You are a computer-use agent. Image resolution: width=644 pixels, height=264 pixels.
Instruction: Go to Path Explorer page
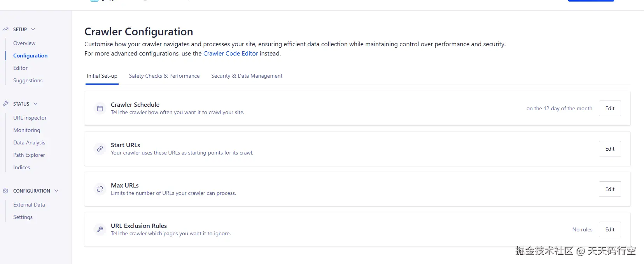pyautogui.click(x=29, y=155)
